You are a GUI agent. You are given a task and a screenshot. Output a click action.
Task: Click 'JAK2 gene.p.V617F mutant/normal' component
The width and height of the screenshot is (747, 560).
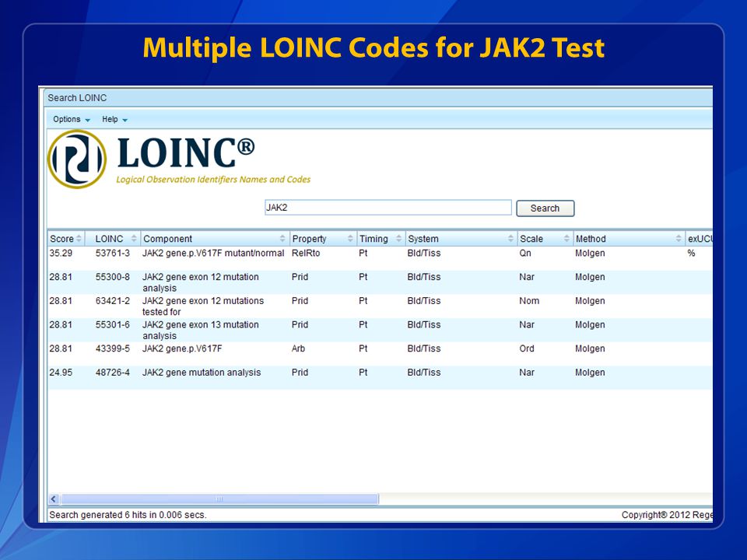pos(213,254)
